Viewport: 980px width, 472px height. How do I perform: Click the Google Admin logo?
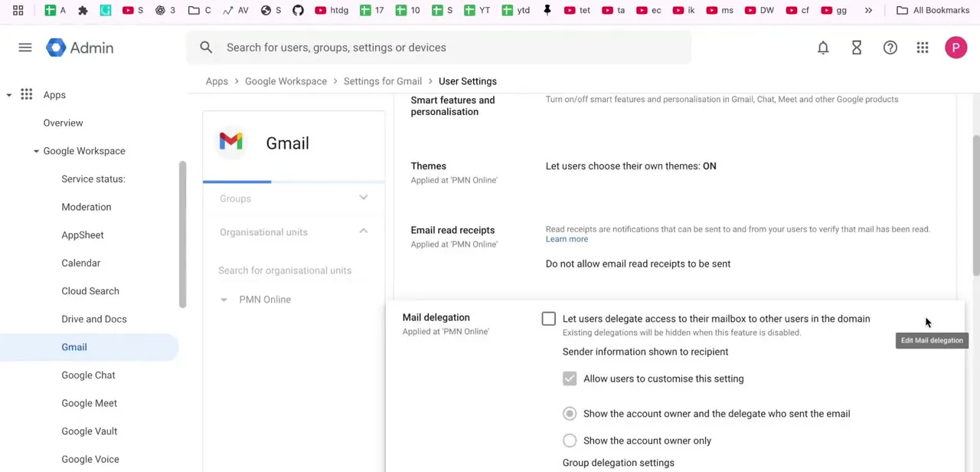(80, 48)
